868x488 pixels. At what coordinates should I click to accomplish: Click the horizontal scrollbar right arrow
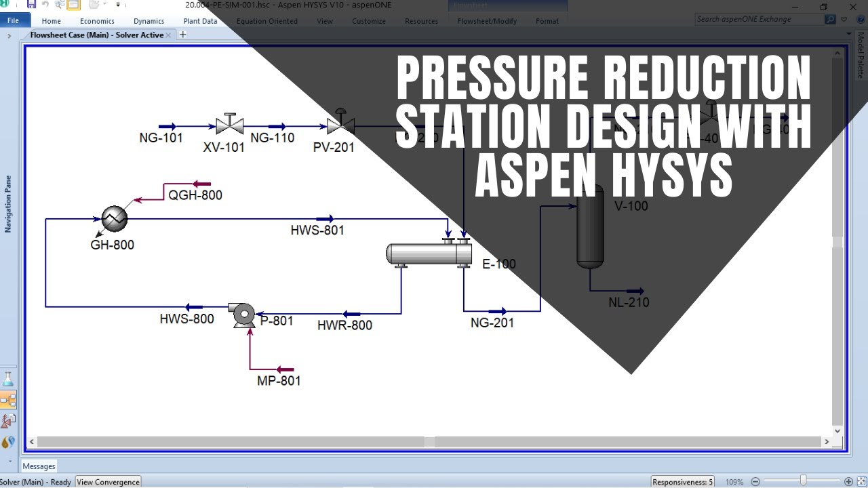[827, 442]
